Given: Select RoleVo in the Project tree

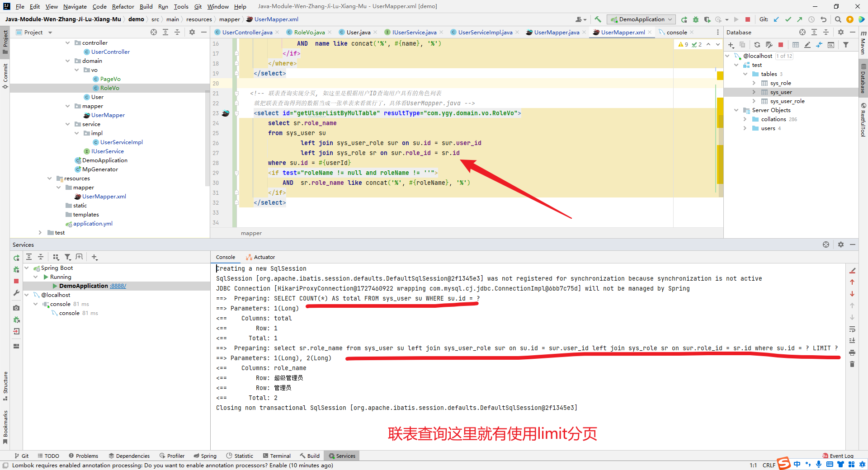Looking at the screenshot, I should [110, 88].
